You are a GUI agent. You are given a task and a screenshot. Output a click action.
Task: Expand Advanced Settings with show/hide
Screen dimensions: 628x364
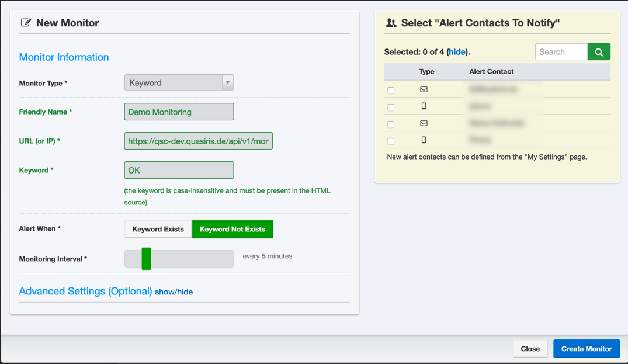[x=174, y=292]
